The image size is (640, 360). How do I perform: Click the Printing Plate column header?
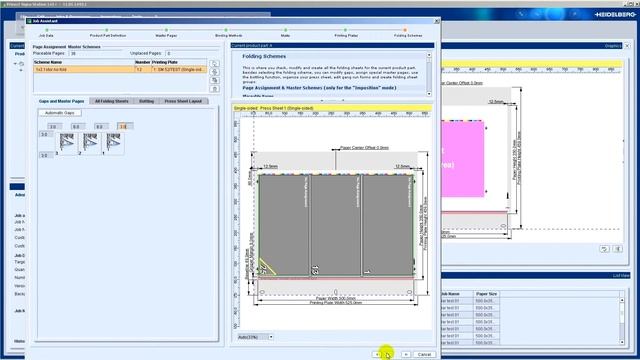click(x=179, y=62)
